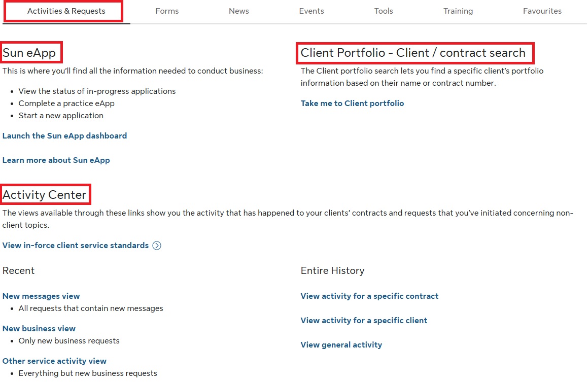This screenshot has height=382, width=588.
Task: Follow the Take me to Client portfolio link
Action: [353, 103]
